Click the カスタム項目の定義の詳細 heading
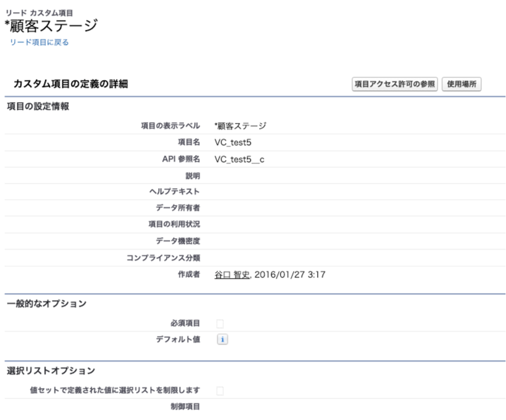Viewport: 506px width, 420px height. tap(70, 84)
